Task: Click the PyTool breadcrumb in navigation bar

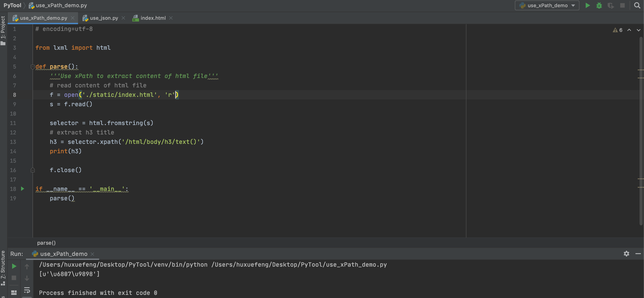Action: pos(12,5)
